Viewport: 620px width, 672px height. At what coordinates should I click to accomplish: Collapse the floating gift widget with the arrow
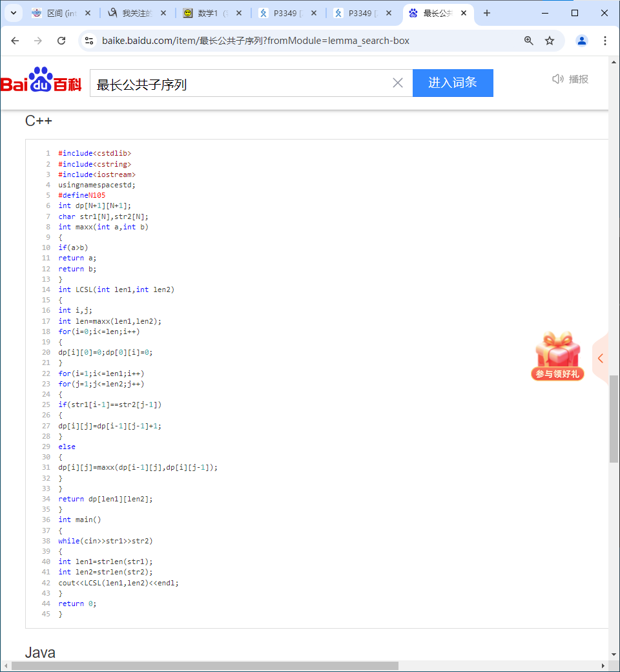[600, 358]
